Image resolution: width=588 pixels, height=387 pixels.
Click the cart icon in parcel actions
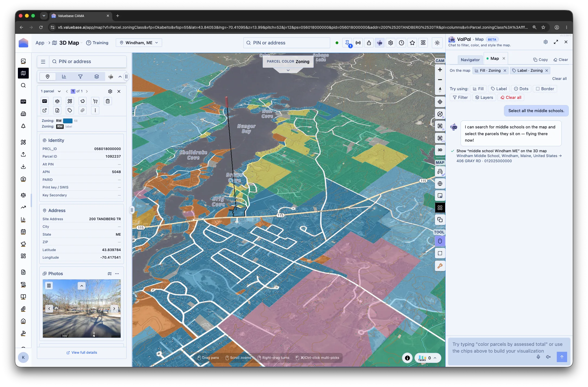[95, 101]
